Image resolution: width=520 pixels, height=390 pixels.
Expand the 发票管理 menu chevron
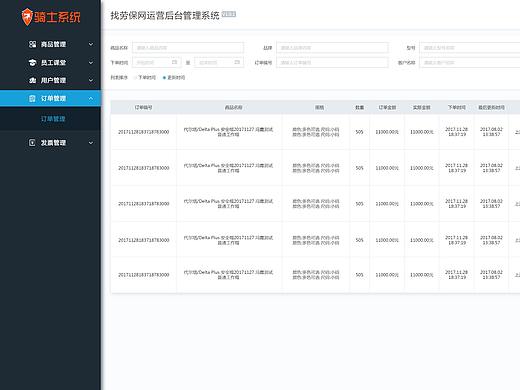pyautogui.click(x=91, y=143)
